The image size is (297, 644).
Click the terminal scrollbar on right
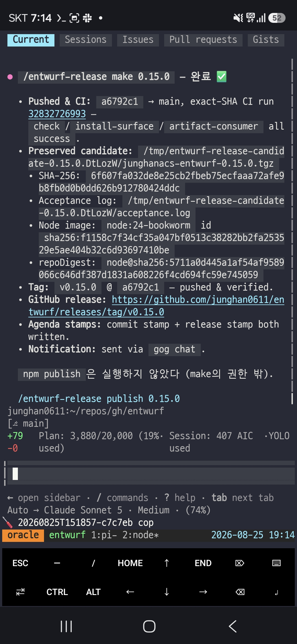point(292,231)
